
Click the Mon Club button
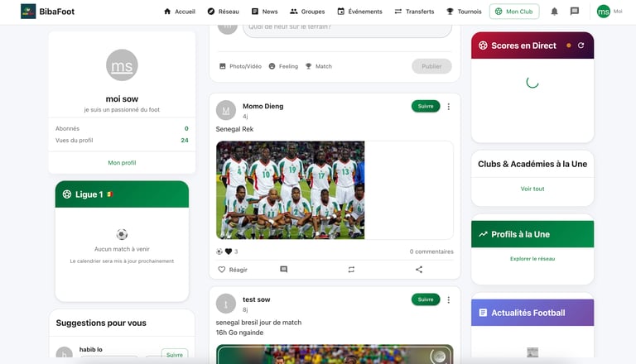(514, 12)
